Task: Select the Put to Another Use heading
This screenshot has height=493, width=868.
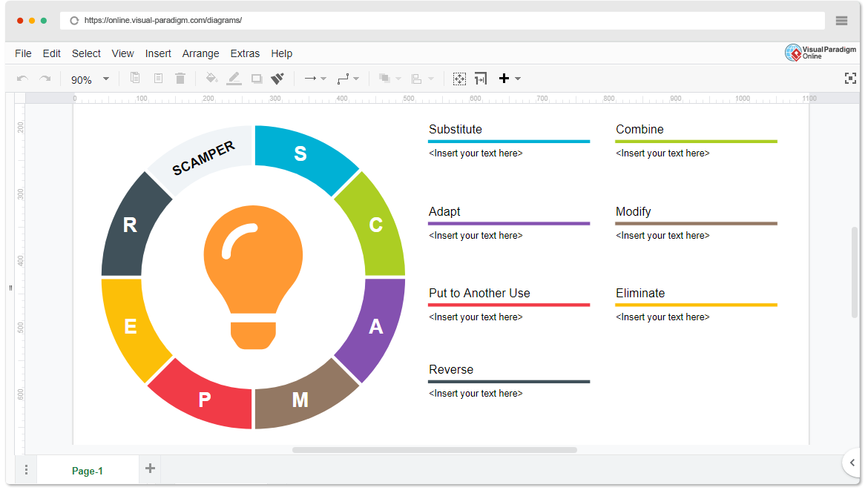Action: tap(479, 293)
